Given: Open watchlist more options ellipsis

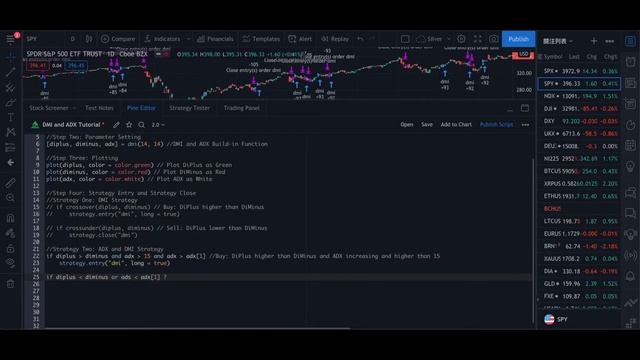Looking at the screenshot, I should [x=609, y=41].
